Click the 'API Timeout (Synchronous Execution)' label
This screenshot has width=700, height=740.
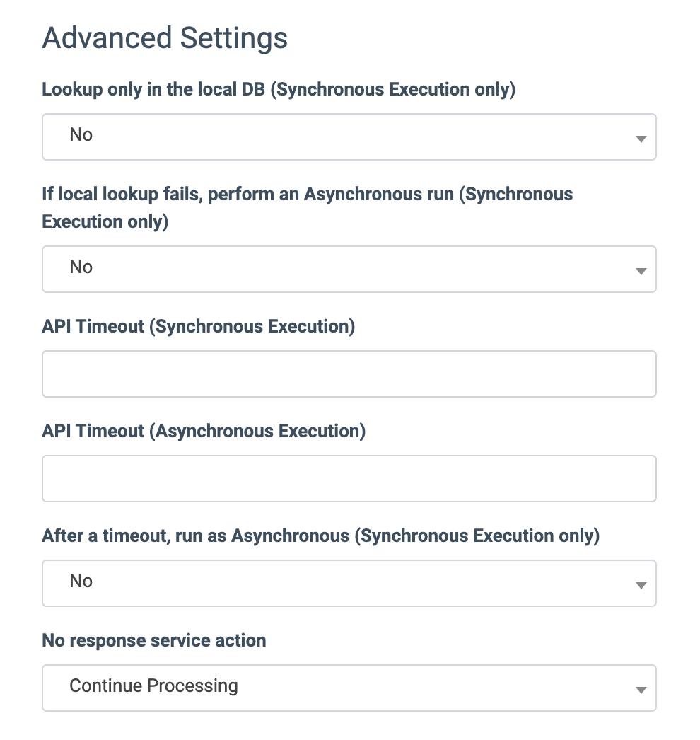point(198,326)
